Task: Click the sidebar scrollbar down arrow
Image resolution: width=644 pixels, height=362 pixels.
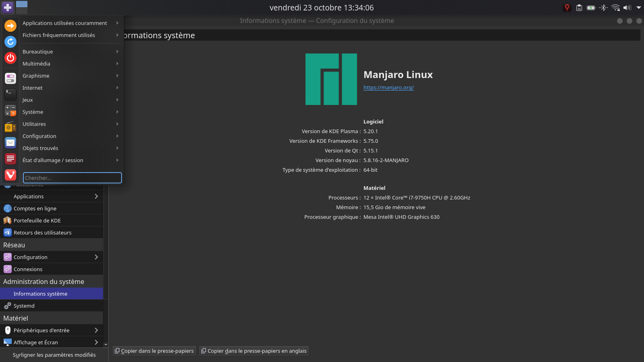Action: (106, 345)
